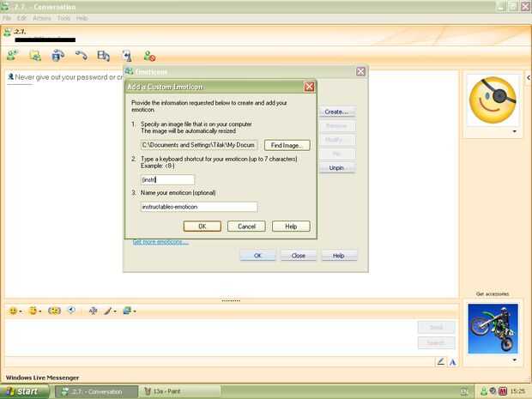Click the Get accessories text
532x399 pixels.
coord(493,294)
